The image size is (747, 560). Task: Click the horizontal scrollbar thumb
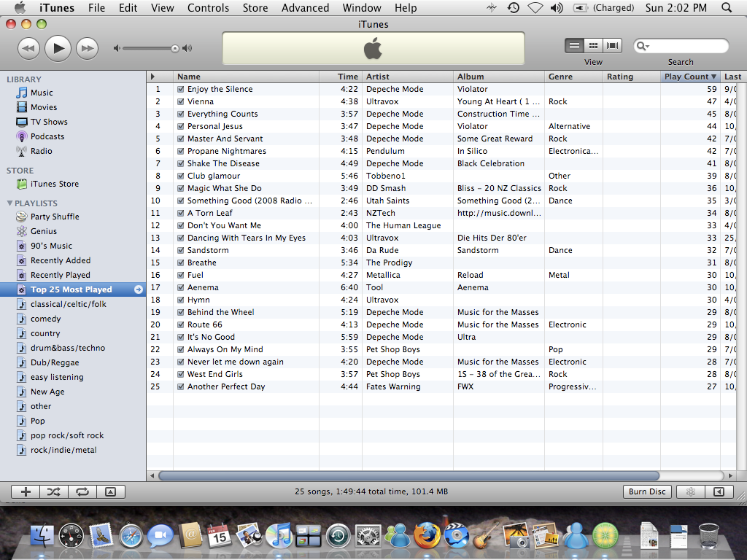[409, 475]
